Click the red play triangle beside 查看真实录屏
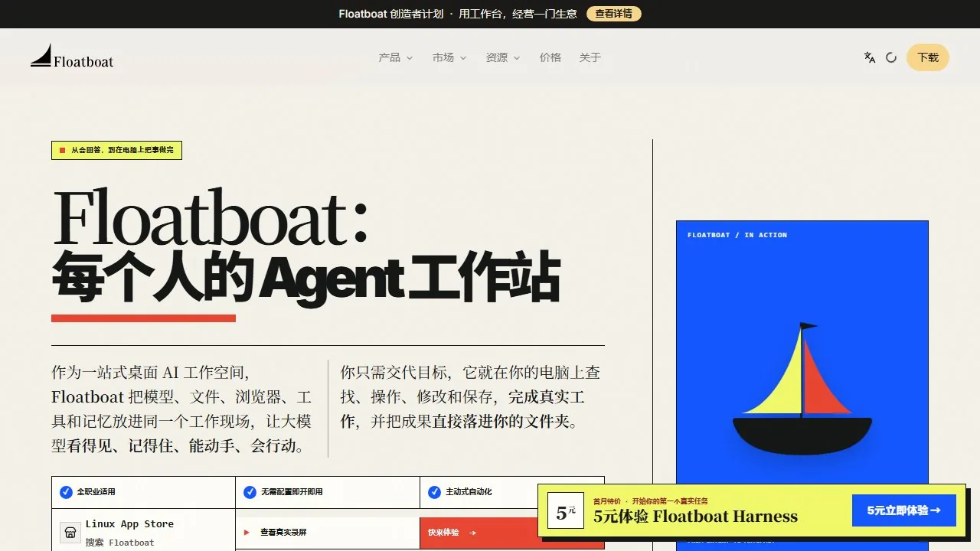 pyautogui.click(x=247, y=533)
